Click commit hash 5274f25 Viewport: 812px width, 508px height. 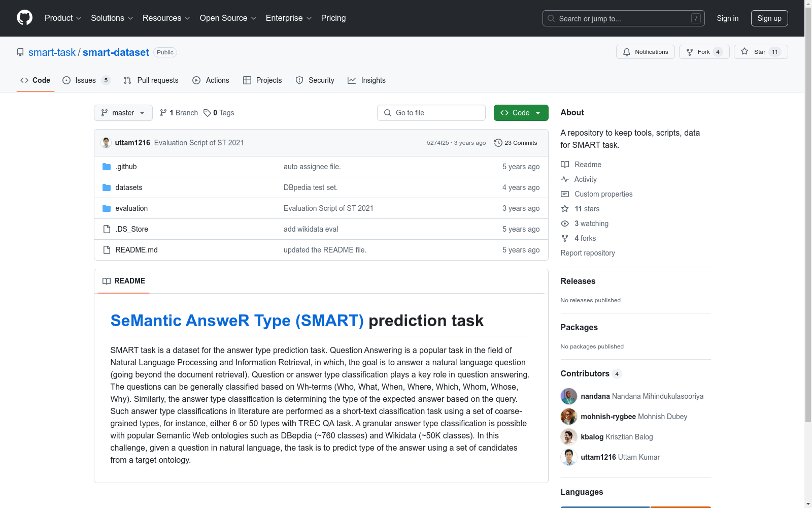[438, 143]
